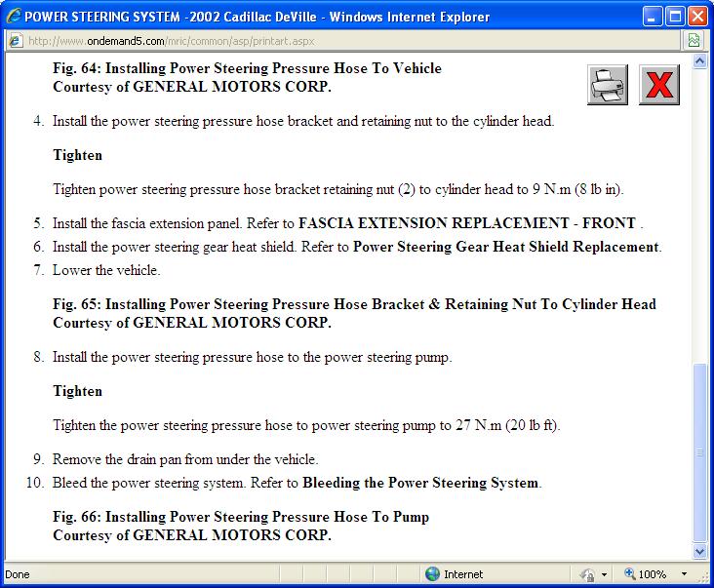This screenshot has width=714, height=588.
Task: Click the green page icon right of address bar
Action: pos(694,41)
